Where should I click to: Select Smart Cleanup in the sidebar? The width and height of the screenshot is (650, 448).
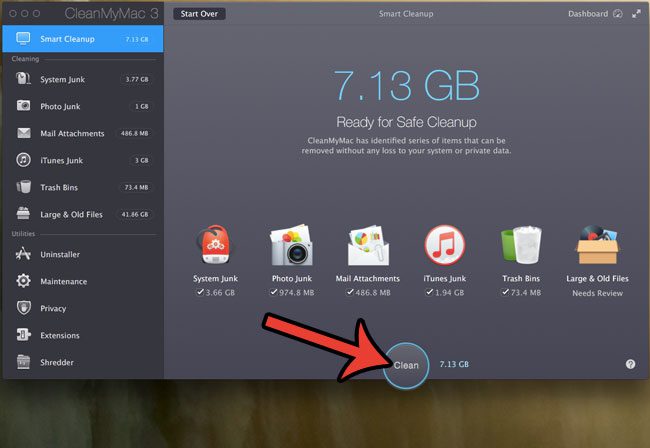(x=83, y=39)
